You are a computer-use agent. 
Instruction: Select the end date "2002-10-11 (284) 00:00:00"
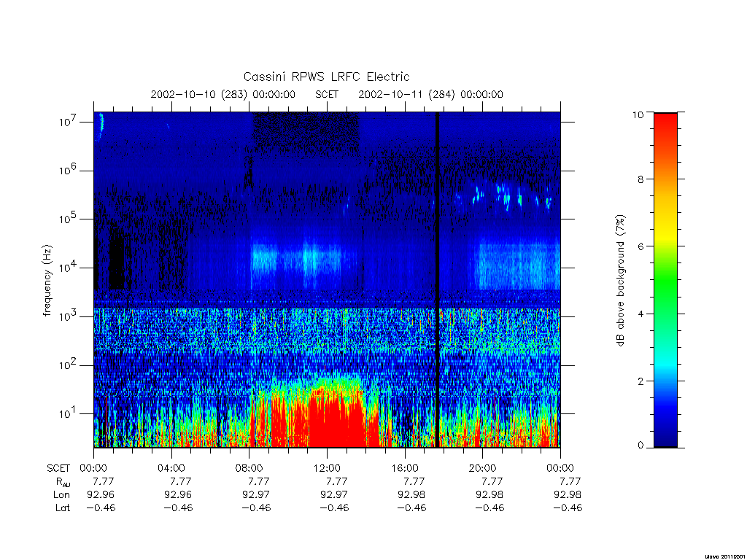point(430,94)
